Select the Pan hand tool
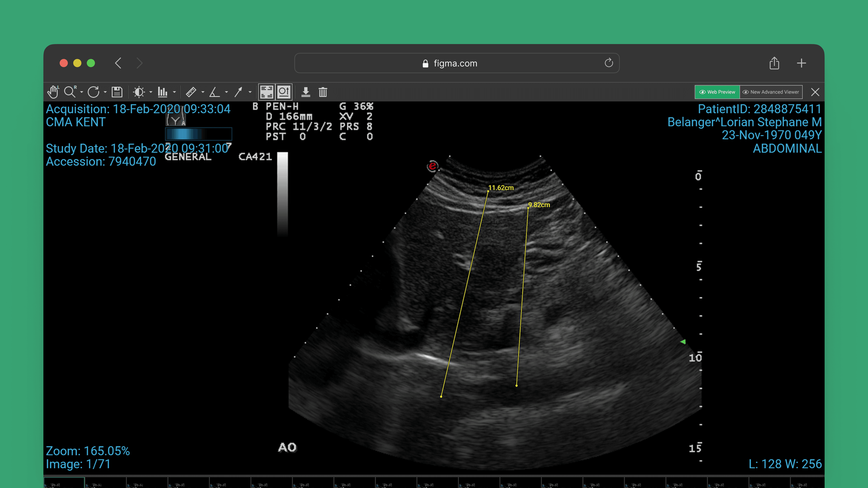Screen dimensions: 868x488 (53, 92)
